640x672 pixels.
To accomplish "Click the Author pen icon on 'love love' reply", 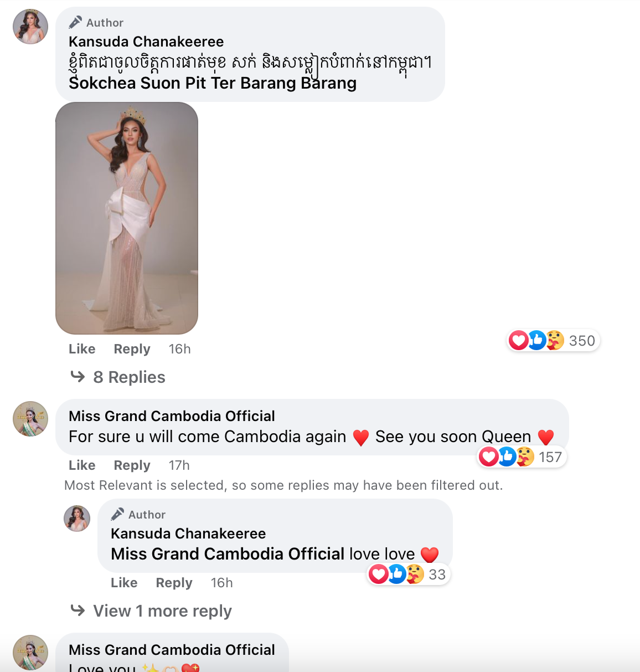I will (x=117, y=515).
